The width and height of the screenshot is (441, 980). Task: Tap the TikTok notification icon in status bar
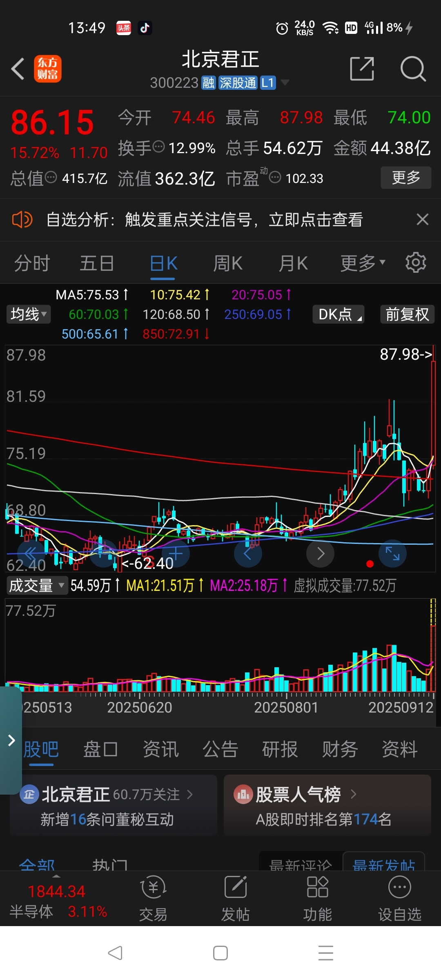point(145,28)
